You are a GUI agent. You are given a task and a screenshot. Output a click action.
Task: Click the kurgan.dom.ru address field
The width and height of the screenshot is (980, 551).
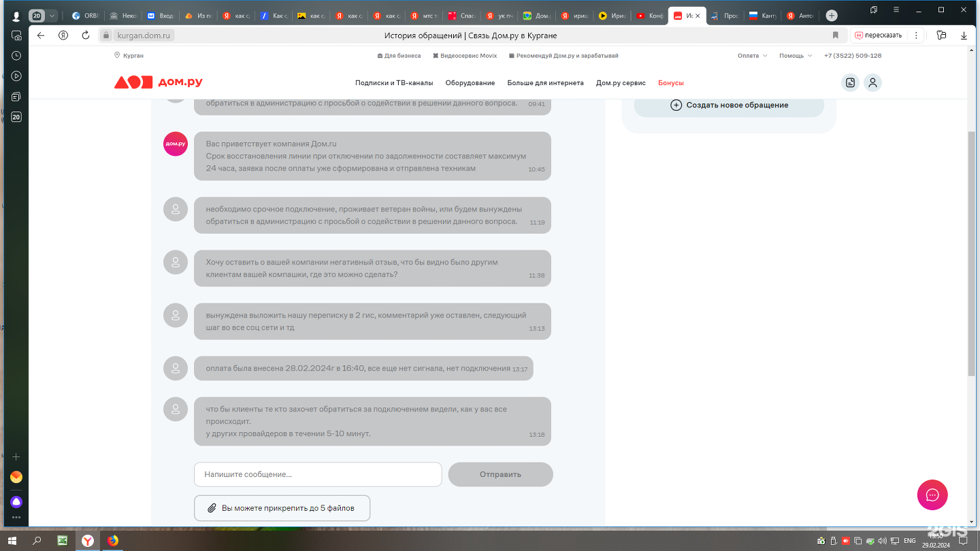click(x=144, y=35)
